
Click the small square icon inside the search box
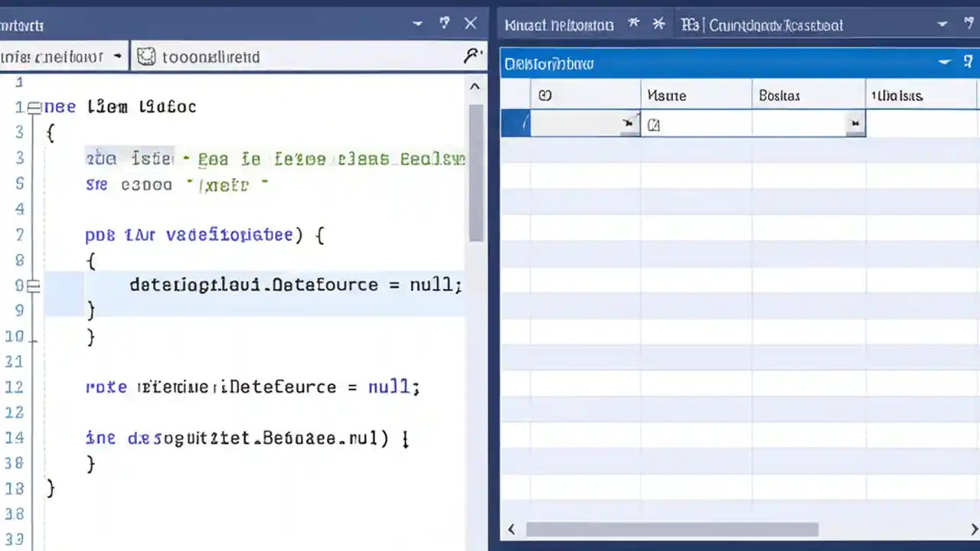[146, 57]
